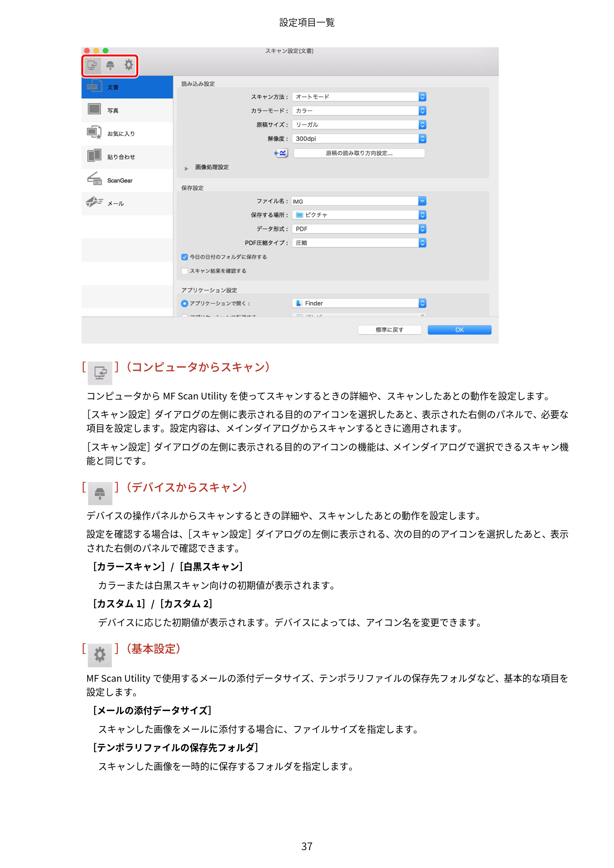This screenshot has height=868, width=614.
Task: Select the 文書 PDF icon in sidebar
Action: 94,87
